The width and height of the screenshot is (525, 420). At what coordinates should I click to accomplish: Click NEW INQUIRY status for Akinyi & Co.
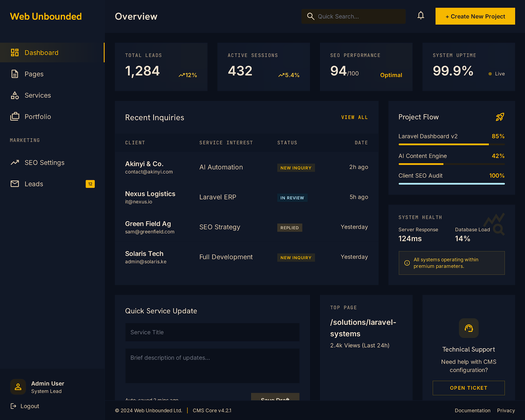(x=296, y=168)
